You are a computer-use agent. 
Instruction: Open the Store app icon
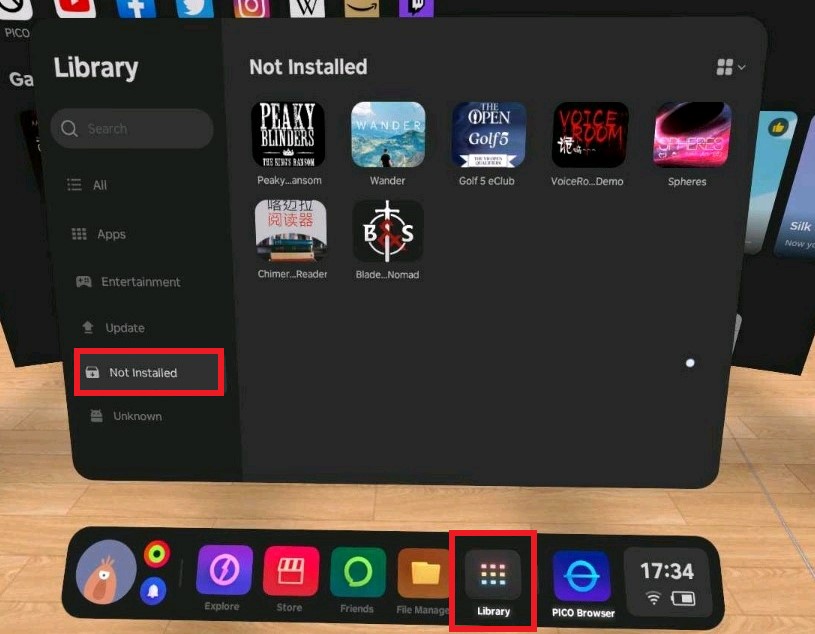click(x=291, y=573)
